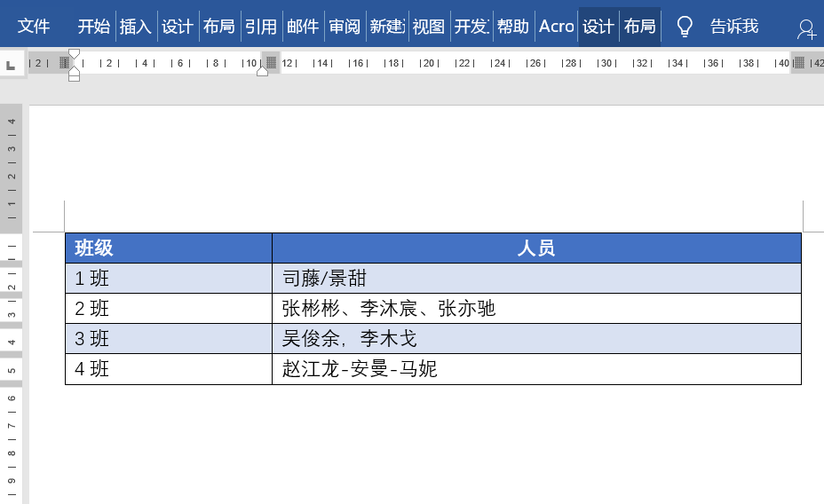The height and width of the screenshot is (504, 824).
Task: Switch to the 插入 ribbon tab
Action: tap(136, 26)
